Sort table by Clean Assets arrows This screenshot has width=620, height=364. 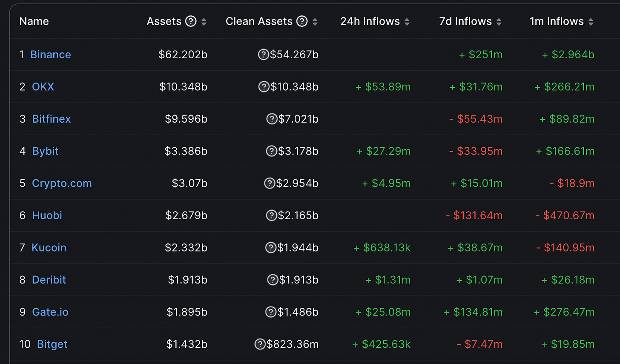[315, 22]
